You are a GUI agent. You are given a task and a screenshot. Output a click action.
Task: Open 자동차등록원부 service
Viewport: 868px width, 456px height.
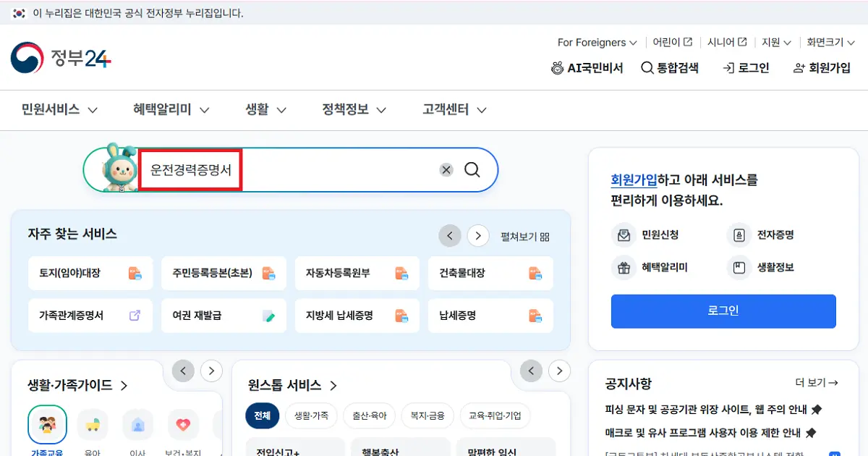pos(357,274)
